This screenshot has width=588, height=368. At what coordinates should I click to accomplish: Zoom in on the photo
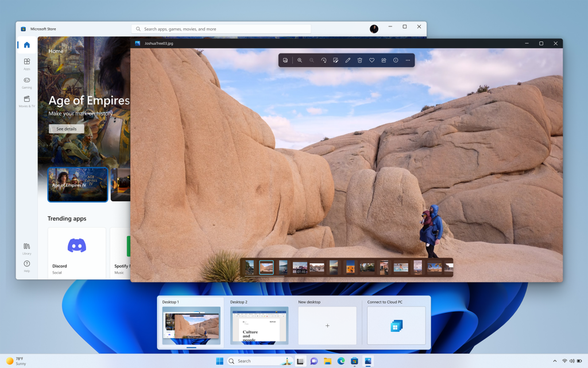(299, 60)
